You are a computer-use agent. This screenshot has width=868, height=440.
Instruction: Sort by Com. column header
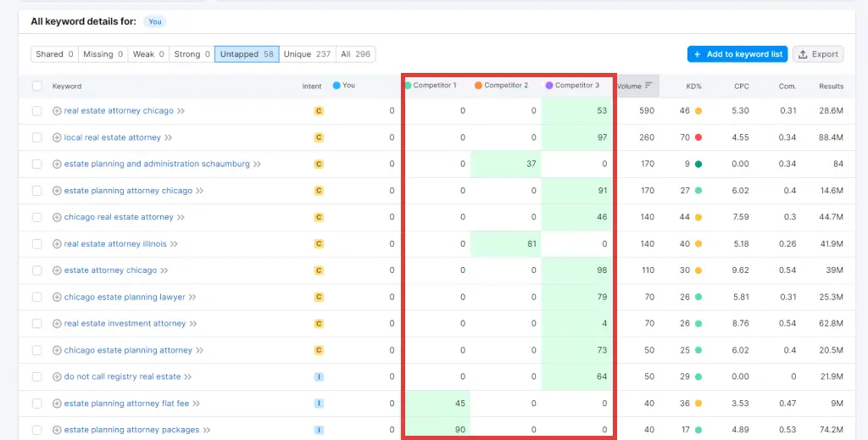click(x=787, y=86)
